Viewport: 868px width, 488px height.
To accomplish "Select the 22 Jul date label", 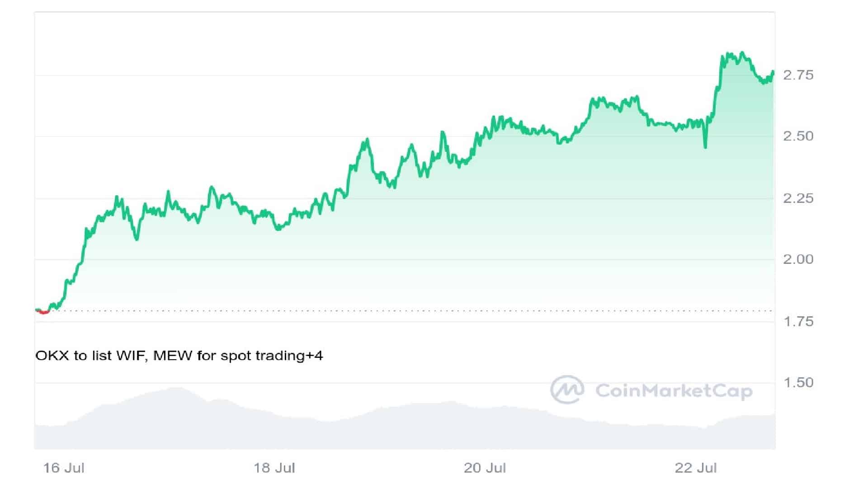I will pos(695,468).
